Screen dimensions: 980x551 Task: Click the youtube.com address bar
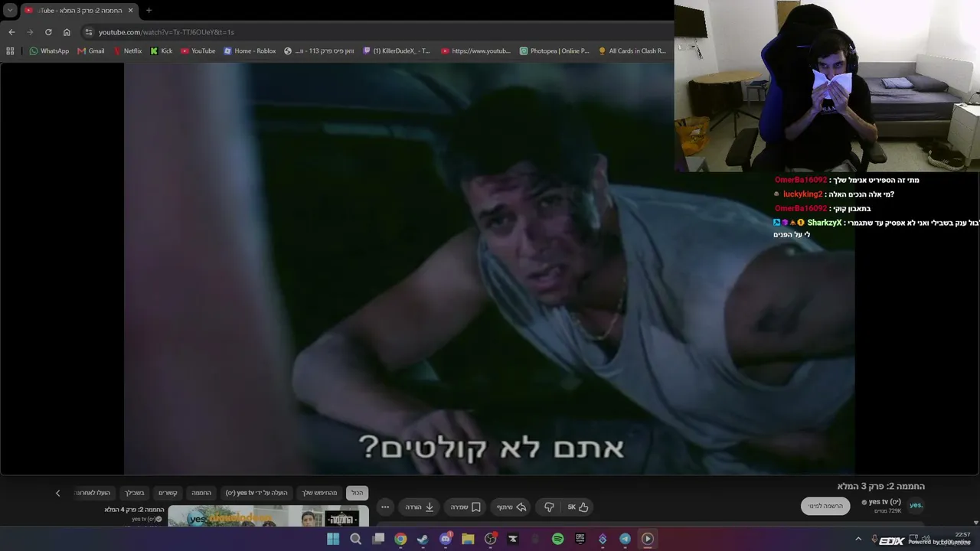click(375, 32)
